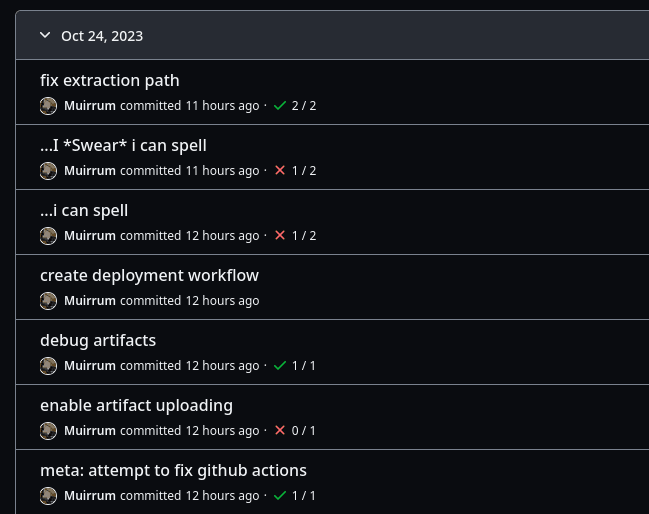The image size is (649, 514).
Task: Open 'meta: attempt to fix github actions' commit
Action: pos(173,470)
